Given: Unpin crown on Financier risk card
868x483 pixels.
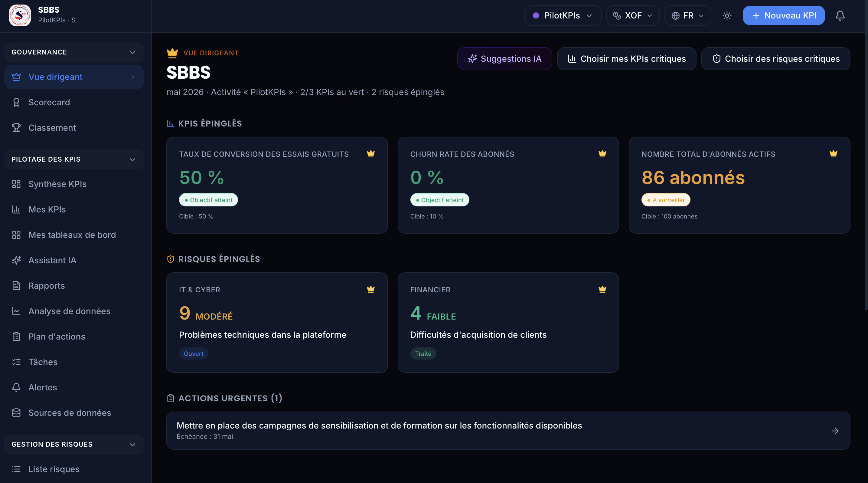Looking at the screenshot, I should [602, 289].
